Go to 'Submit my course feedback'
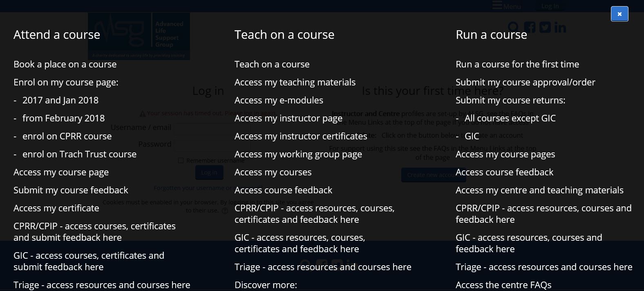Viewport: 644px width, 291px height. click(x=71, y=190)
